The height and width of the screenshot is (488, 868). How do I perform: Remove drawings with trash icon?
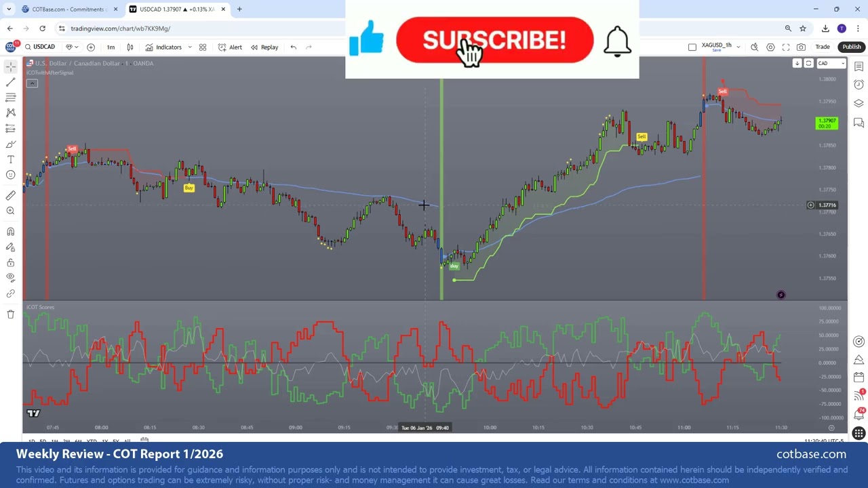pyautogui.click(x=11, y=314)
